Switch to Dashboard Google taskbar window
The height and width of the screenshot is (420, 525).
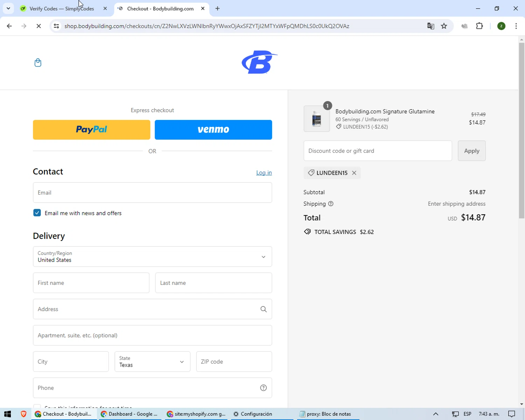pyautogui.click(x=130, y=414)
